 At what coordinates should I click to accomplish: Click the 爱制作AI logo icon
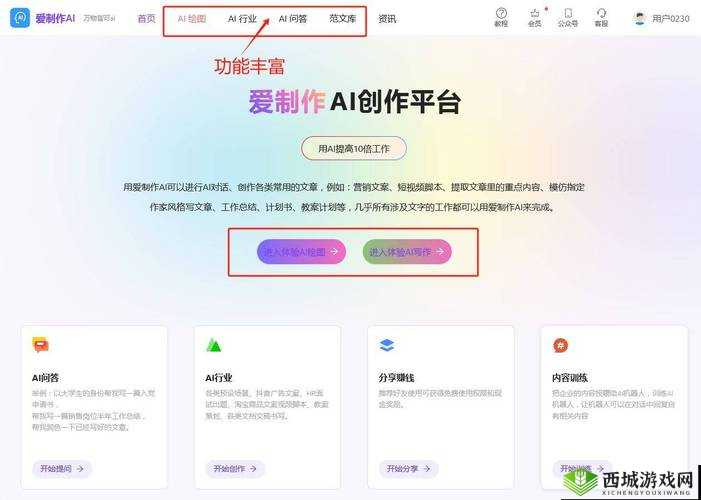pos(20,18)
